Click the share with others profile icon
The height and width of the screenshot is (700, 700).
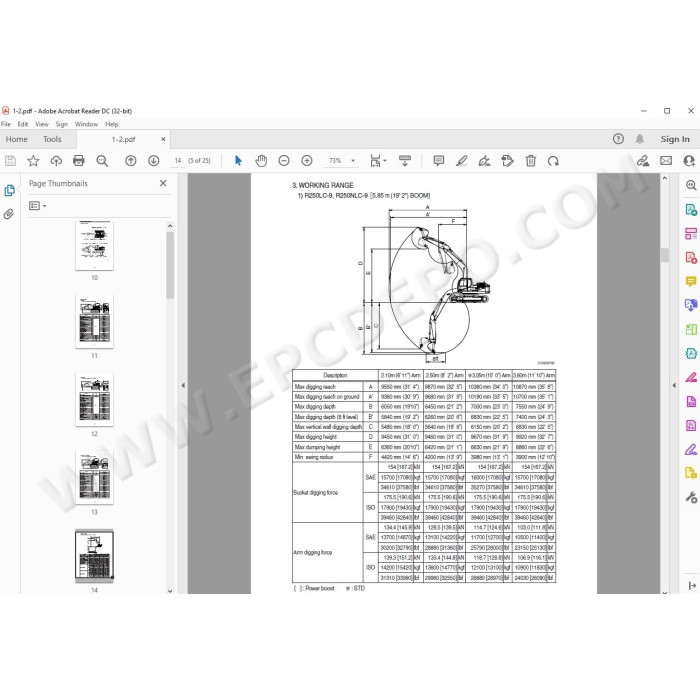point(689,161)
